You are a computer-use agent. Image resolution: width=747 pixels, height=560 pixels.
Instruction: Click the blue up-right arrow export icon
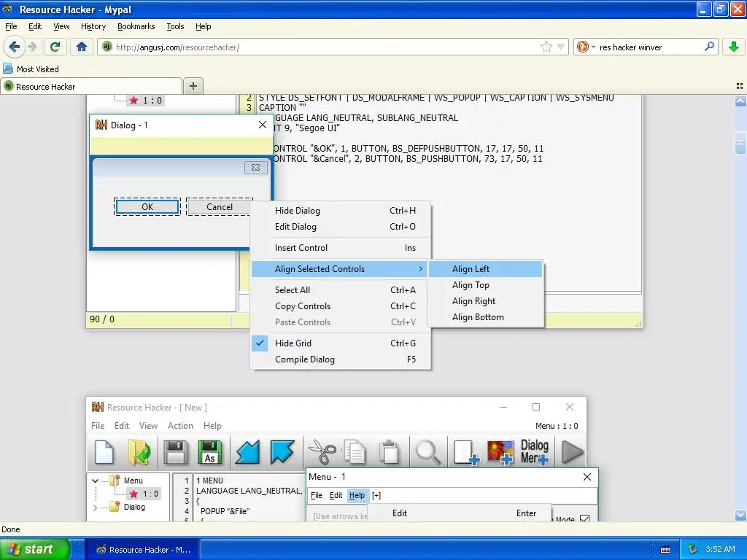(282, 452)
